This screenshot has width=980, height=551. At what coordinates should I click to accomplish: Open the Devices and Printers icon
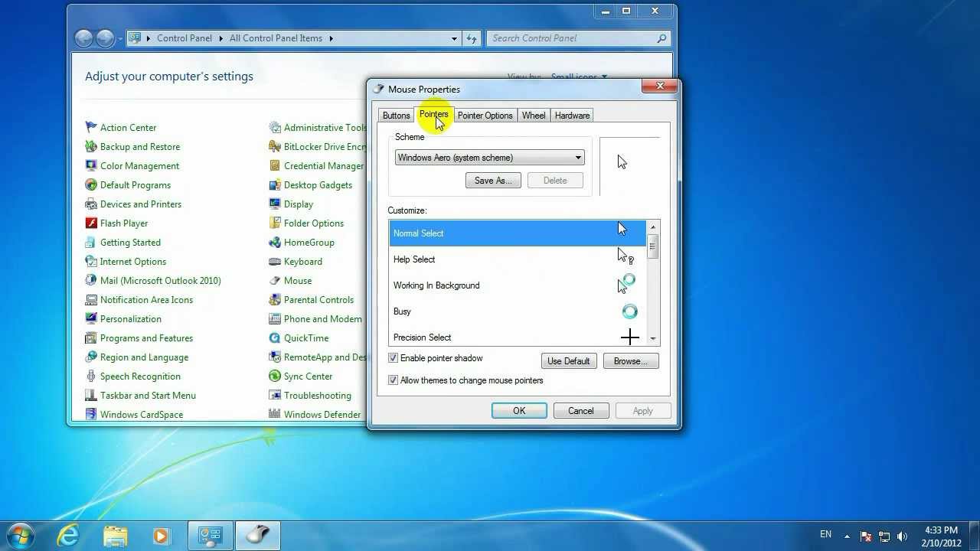coord(91,204)
